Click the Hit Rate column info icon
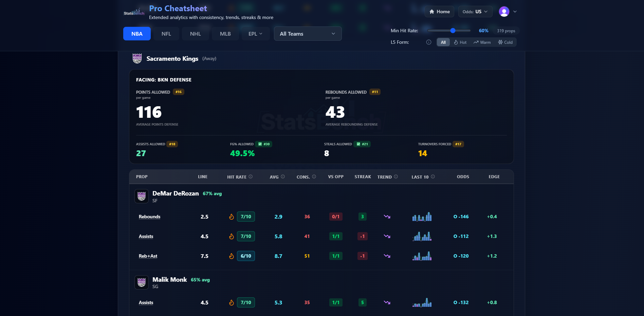644x316 pixels. click(x=251, y=176)
